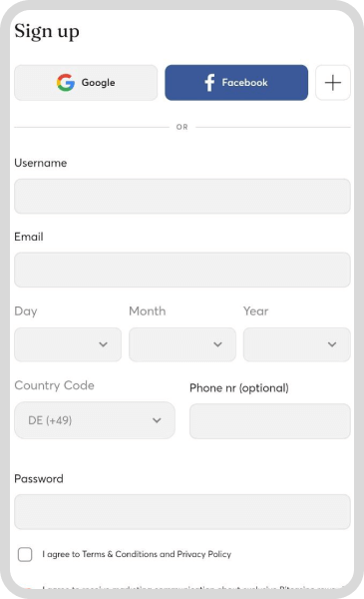Screen dimensions: 364x599
Task: Click the Country Code chevron arrow
Action: click(x=157, y=420)
